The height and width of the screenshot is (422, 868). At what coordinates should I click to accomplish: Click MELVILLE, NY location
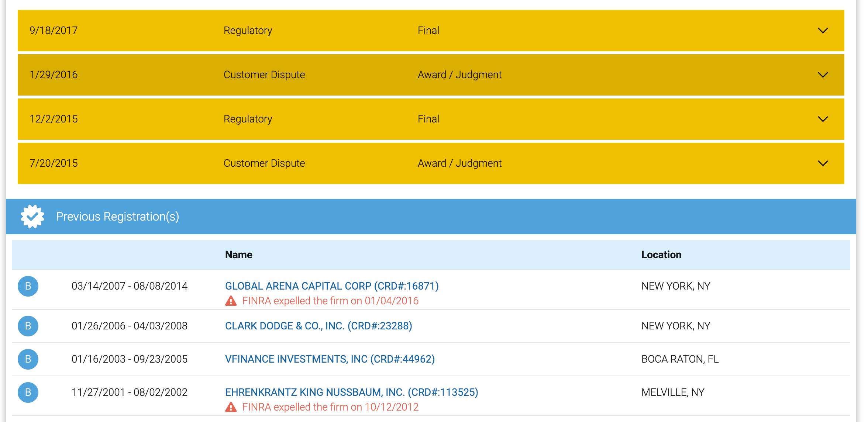[x=673, y=392]
